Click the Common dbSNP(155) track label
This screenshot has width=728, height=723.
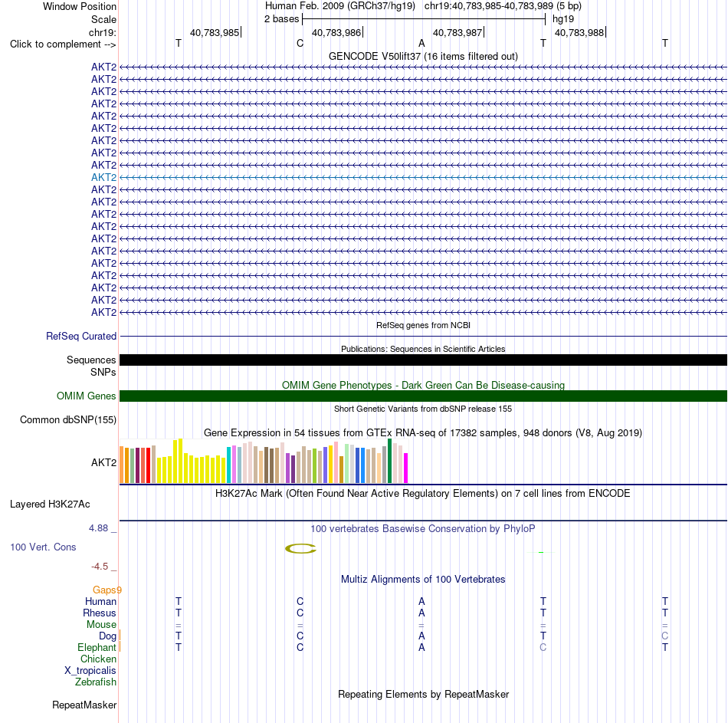pyautogui.click(x=67, y=419)
